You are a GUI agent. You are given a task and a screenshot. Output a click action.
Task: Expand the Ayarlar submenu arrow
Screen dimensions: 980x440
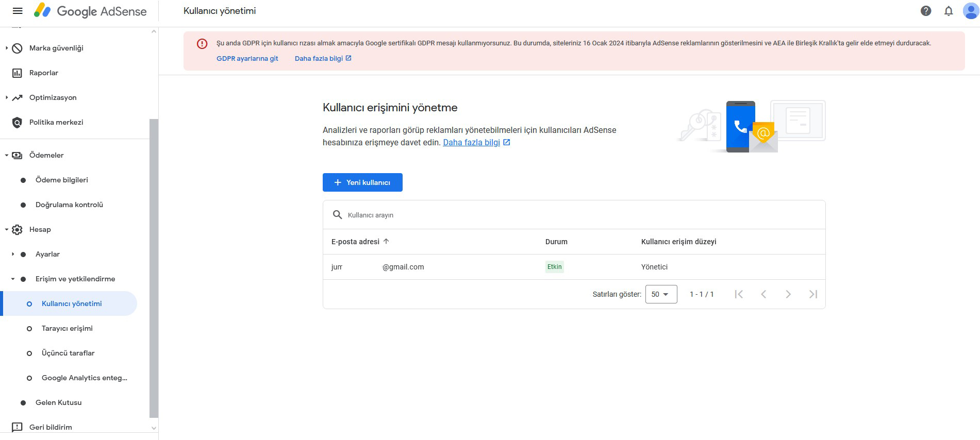pyautogui.click(x=13, y=254)
